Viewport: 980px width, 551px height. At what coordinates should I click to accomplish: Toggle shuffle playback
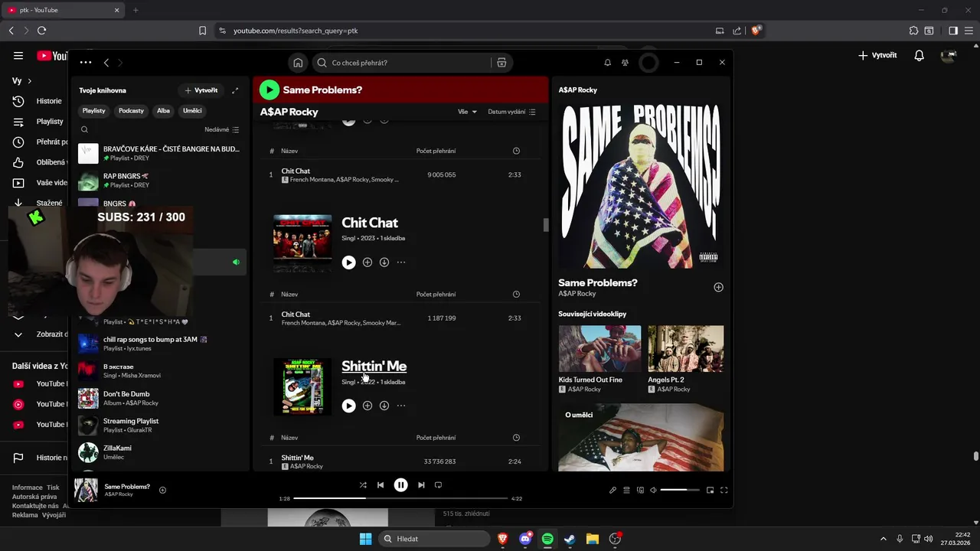[363, 485]
